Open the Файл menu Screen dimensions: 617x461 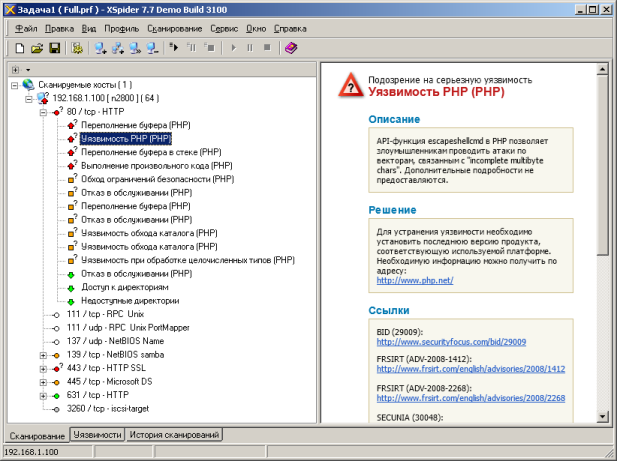(26, 29)
